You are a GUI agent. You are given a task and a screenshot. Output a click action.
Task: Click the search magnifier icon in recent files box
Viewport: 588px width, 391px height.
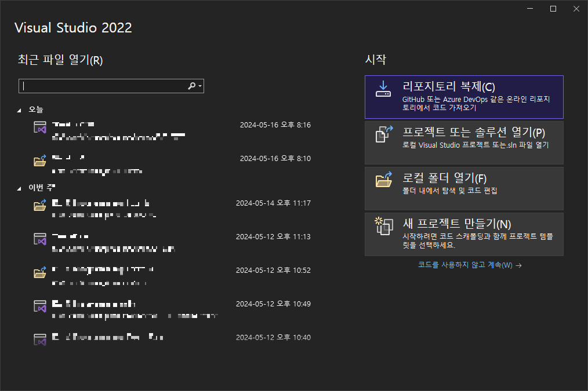pyautogui.click(x=191, y=86)
